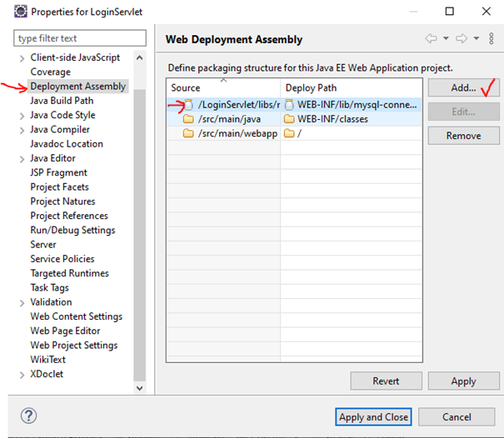Open the Project Facets page
This screenshot has height=438, width=504.
tap(59, 187)
